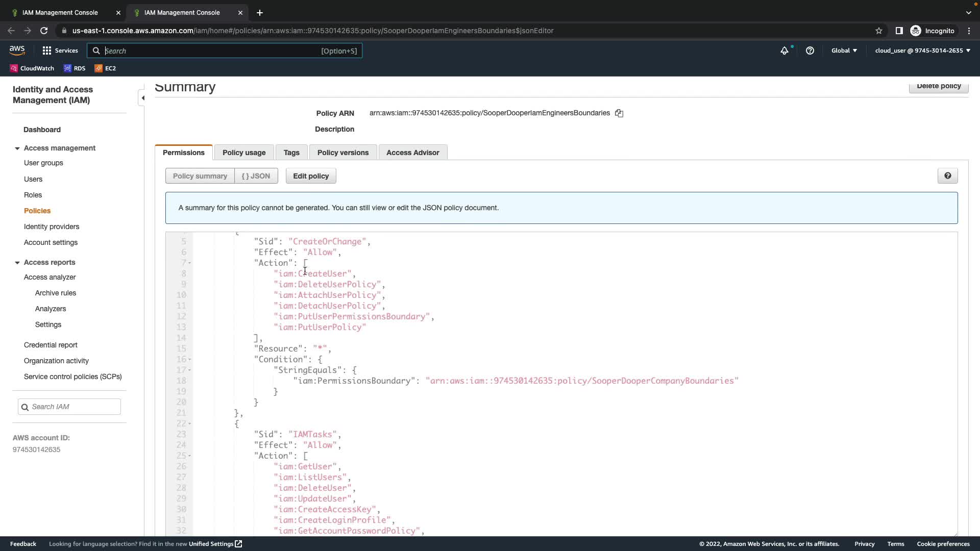Open the cloud_user account dropdown
This screenshot has width=980, height=551.
coord(922,51)
